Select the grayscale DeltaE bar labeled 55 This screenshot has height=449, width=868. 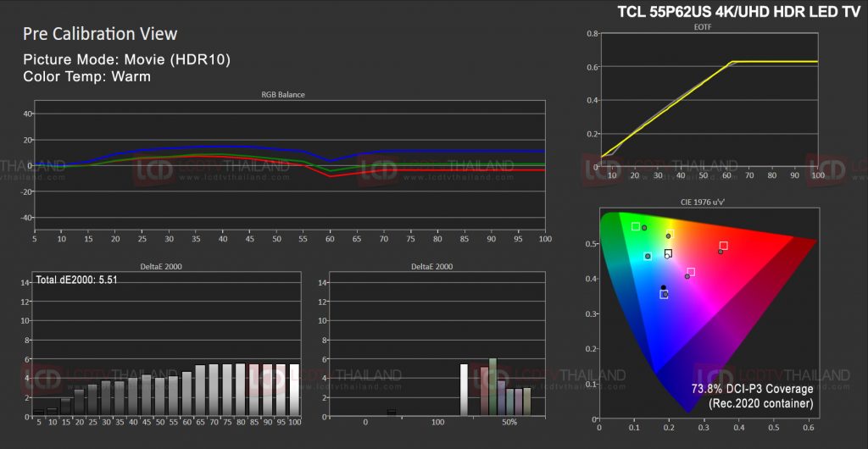click(x=173, y=396)
